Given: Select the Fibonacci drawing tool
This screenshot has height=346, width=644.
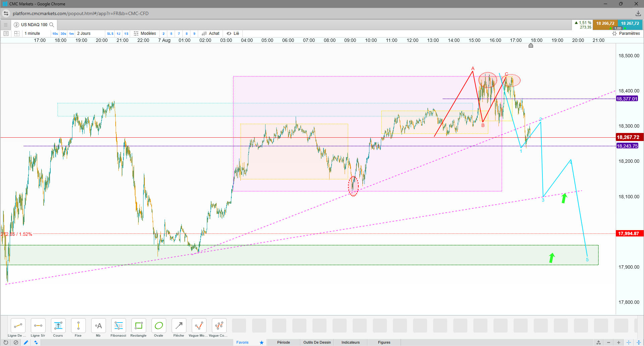Looking at the screenshot, I should click(118, 328).
